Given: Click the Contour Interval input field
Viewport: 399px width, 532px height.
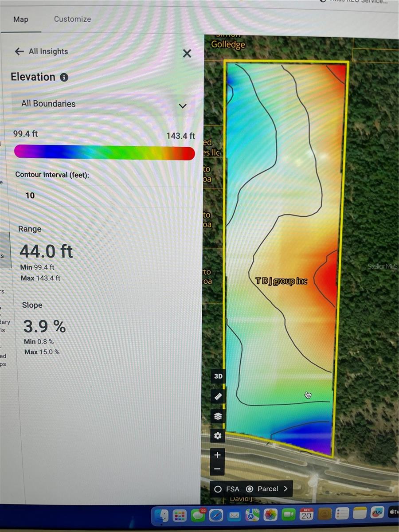Looking at the screenshot, I should [104, 196].
